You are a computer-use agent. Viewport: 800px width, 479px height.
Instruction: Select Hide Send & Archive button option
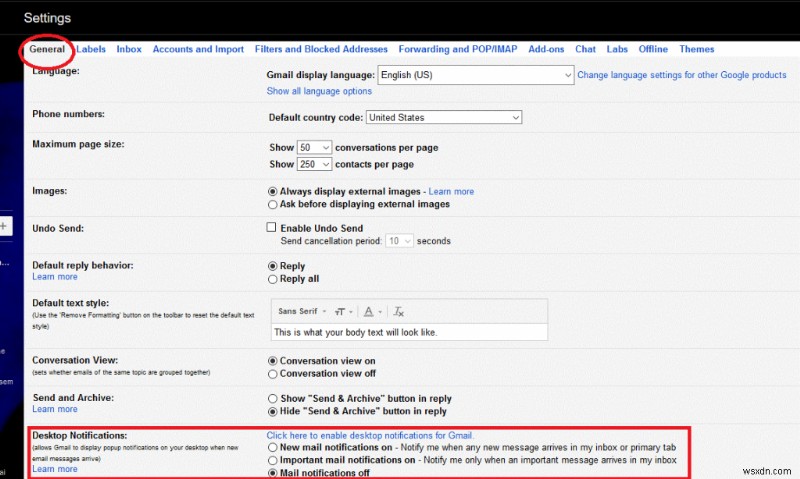tap(272, 412)
